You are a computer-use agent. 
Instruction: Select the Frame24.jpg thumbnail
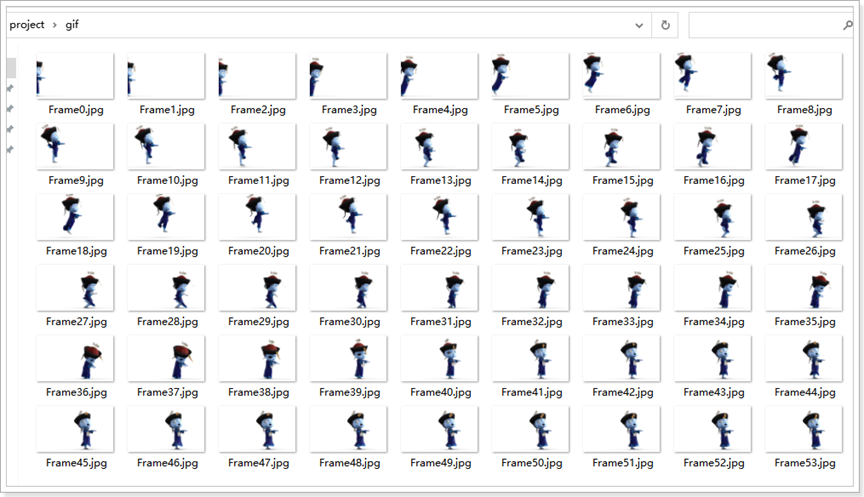point(622,217)
